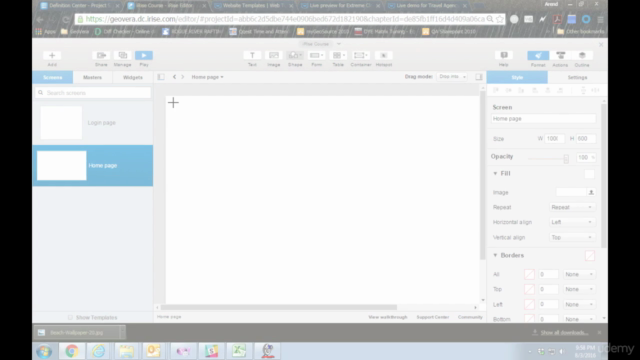
Task: Click the Search screens field
Action: [x=93, y=93]
